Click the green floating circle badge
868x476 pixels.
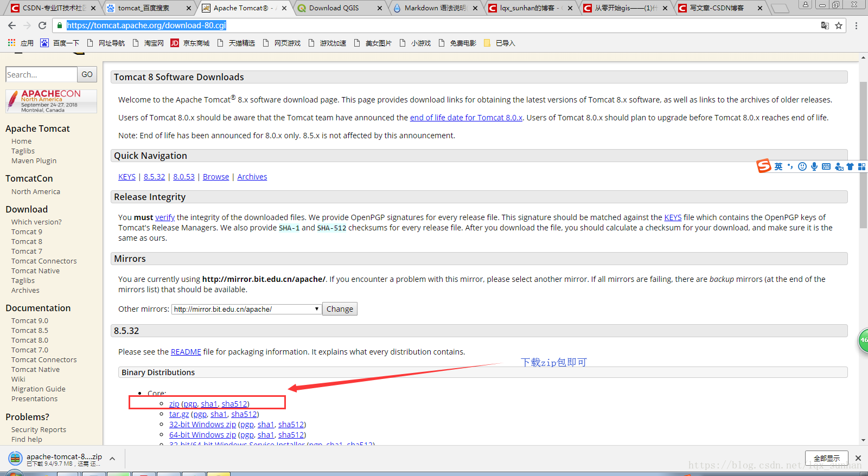pyautogui.click(x=863, y=340)
